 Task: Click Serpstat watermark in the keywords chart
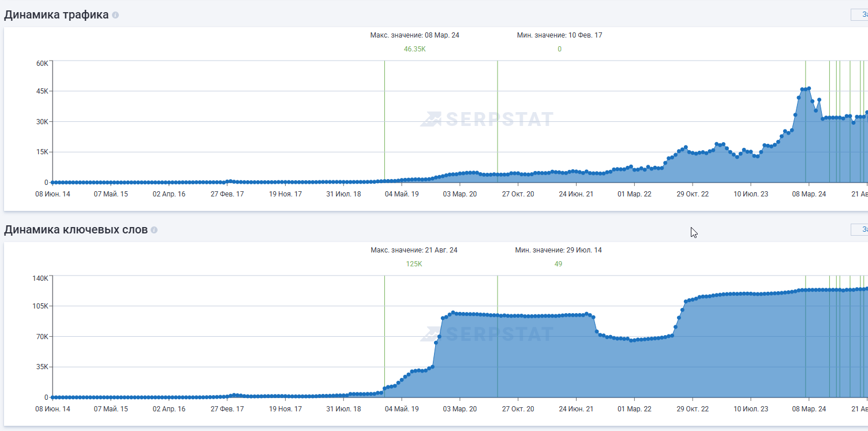(x=487, y=334)
